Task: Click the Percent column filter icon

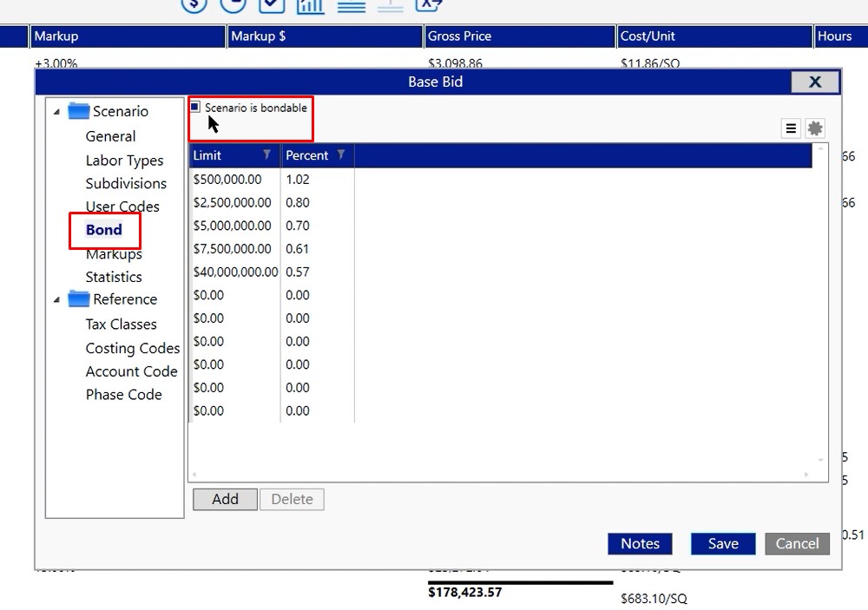Action: pyautogui.click(x=341, y=155)
